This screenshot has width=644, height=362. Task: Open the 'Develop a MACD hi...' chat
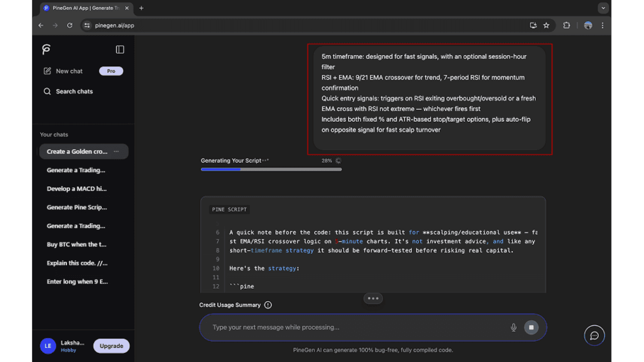tap(77, 189)
